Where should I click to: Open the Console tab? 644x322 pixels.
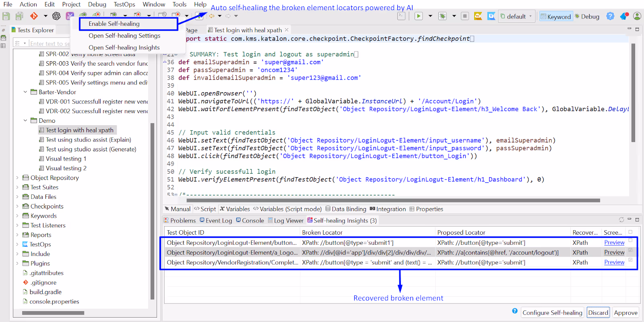(x=250, y=221)
